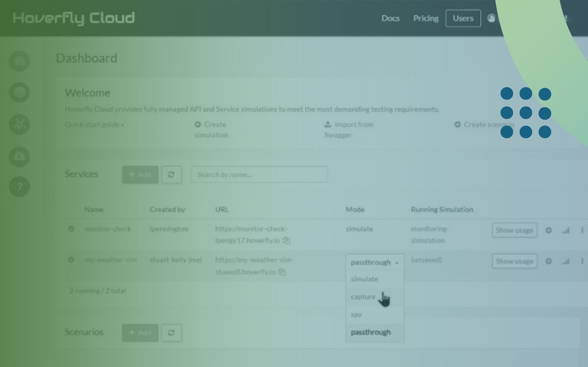Click the gear icon on the monitor-check row
The image size is (588, 367).
point(549,230)
